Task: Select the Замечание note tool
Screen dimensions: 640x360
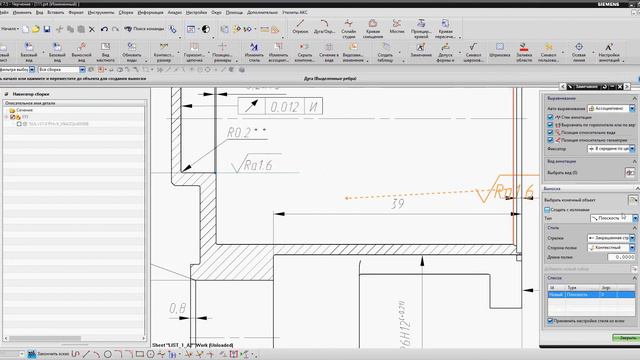Action: coord(421,50)
